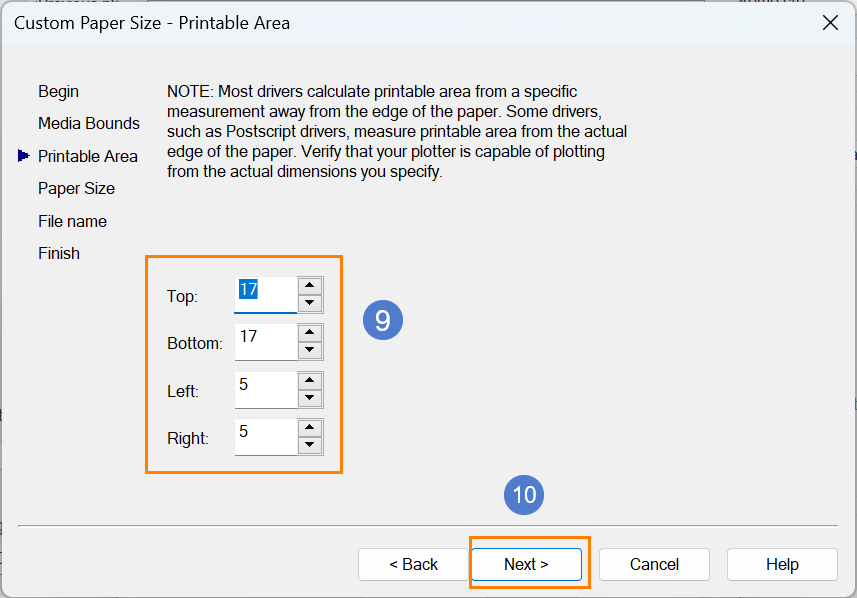Go Back to Media Bounds step
Viewport: 857px width, 598px height.
[413, 564]
